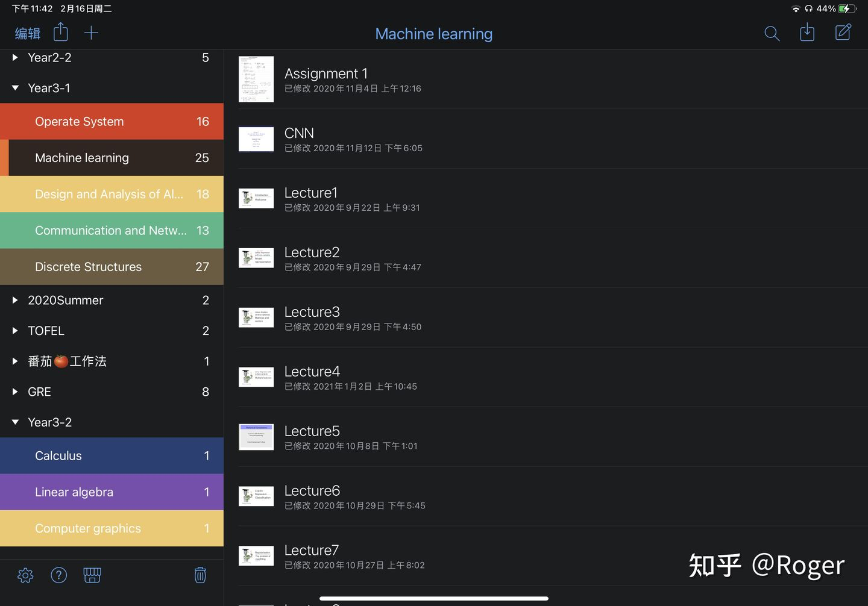
Task: Open the store icon in sidebar footer
Action: point(92,575)
